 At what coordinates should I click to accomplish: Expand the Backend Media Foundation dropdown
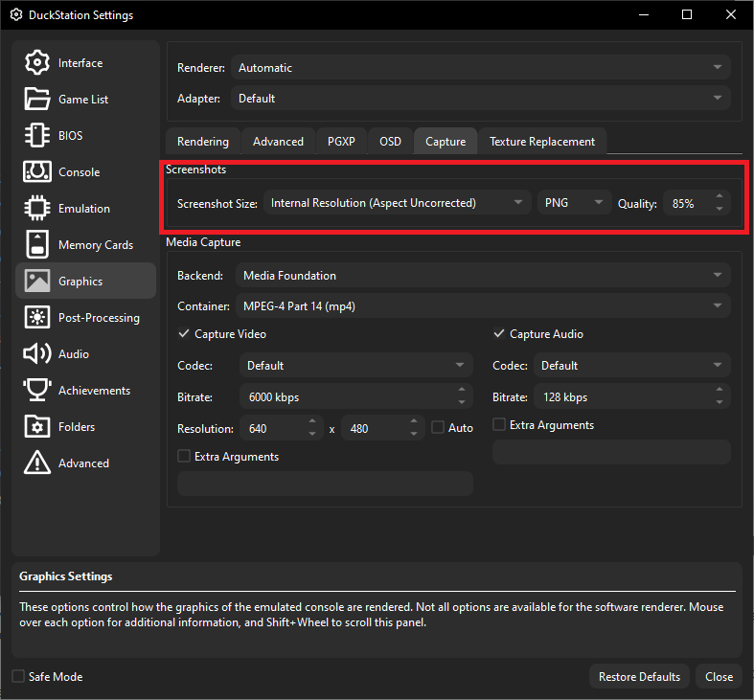(483, 276)
